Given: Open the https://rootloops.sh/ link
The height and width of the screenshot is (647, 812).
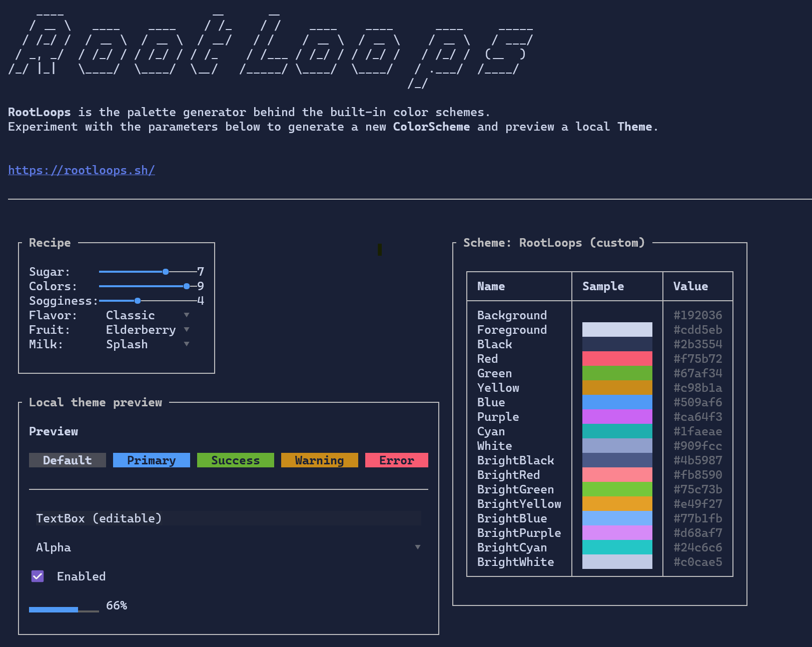Looking at the screenshot, I should [x=81, y=170].
